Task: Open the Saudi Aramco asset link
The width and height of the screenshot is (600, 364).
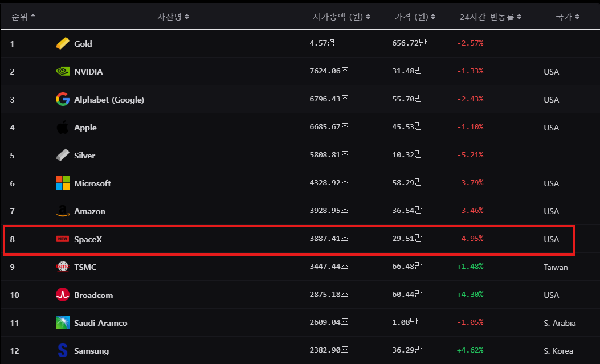Action: 101,323
